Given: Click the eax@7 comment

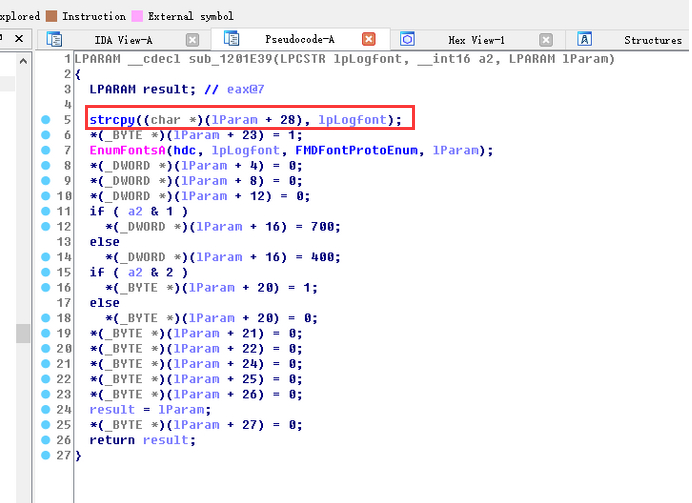Looking at the screenshot, I should pos(245,89).
